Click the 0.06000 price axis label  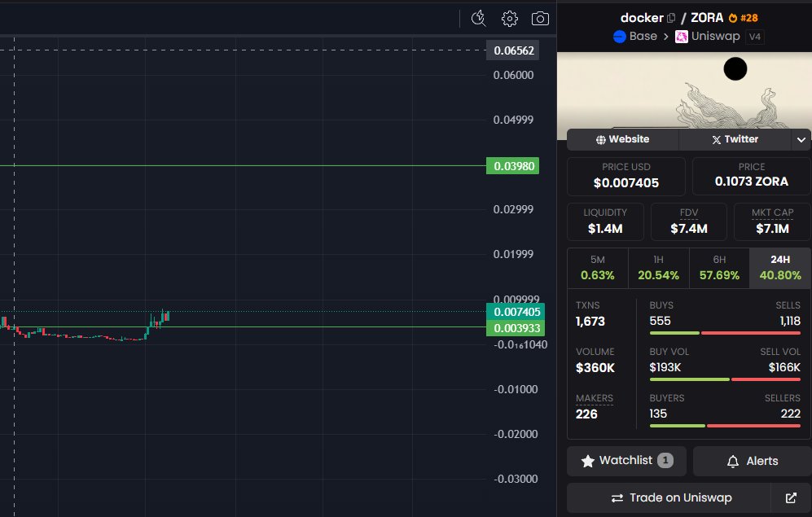point(513,75)
